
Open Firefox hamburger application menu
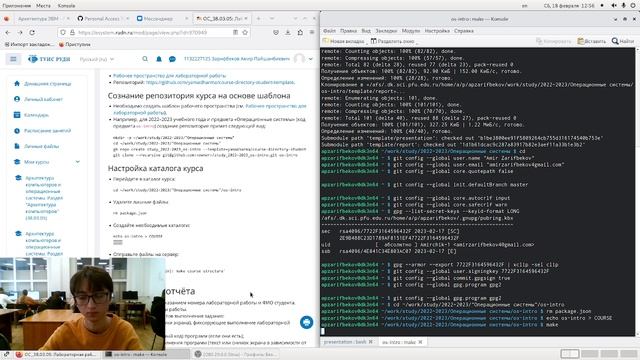[312, 32]
